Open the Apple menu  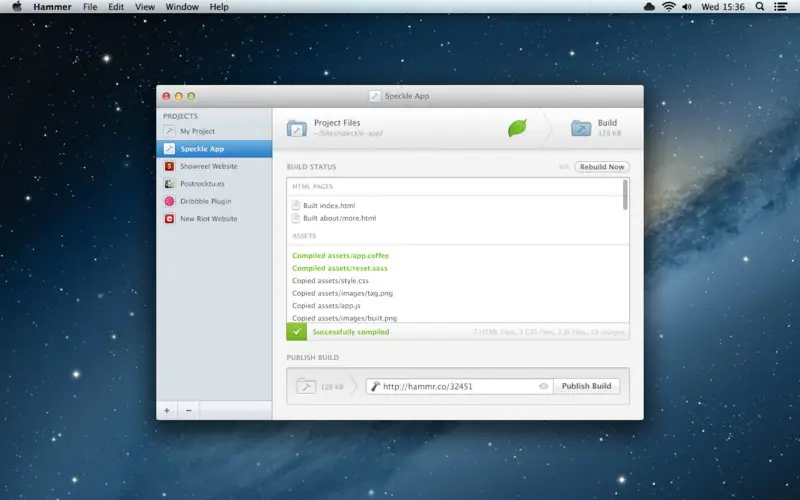coord(17,7)
